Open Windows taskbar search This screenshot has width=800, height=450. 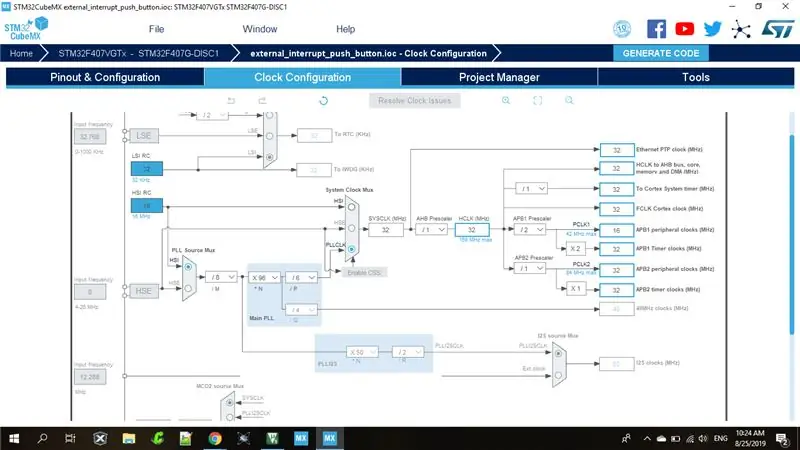42,438
